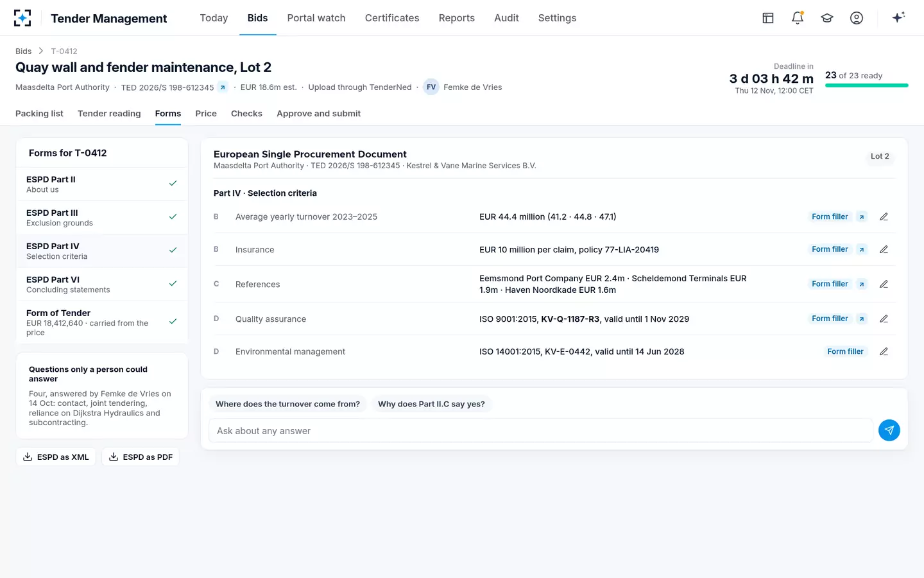Open the Checks tab

tap(246, 114)
